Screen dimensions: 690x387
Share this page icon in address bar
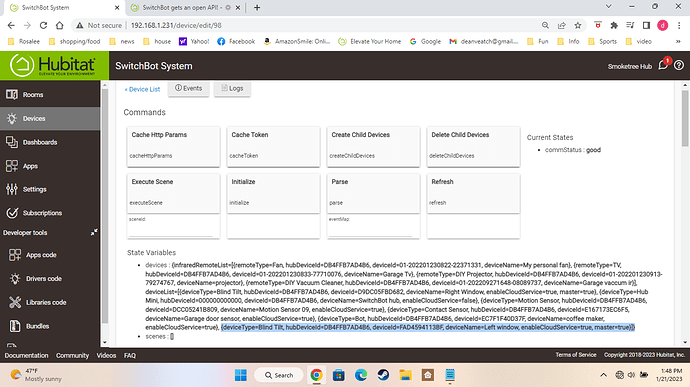coord(562,26)
